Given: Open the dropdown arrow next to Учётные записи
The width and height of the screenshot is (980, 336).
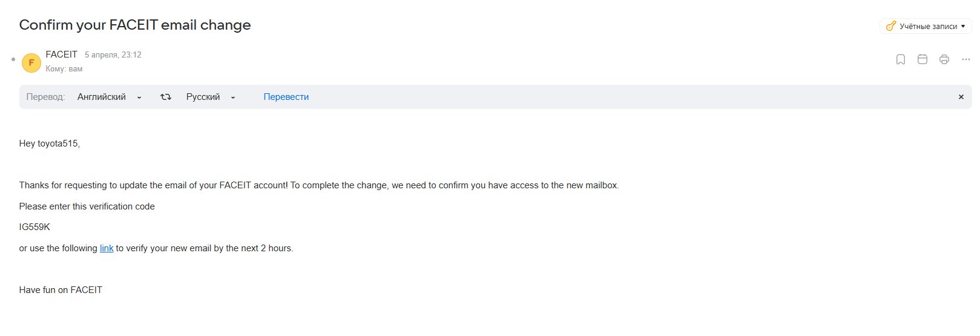Looking at the screenshot, I should click(x=963, y=27).
